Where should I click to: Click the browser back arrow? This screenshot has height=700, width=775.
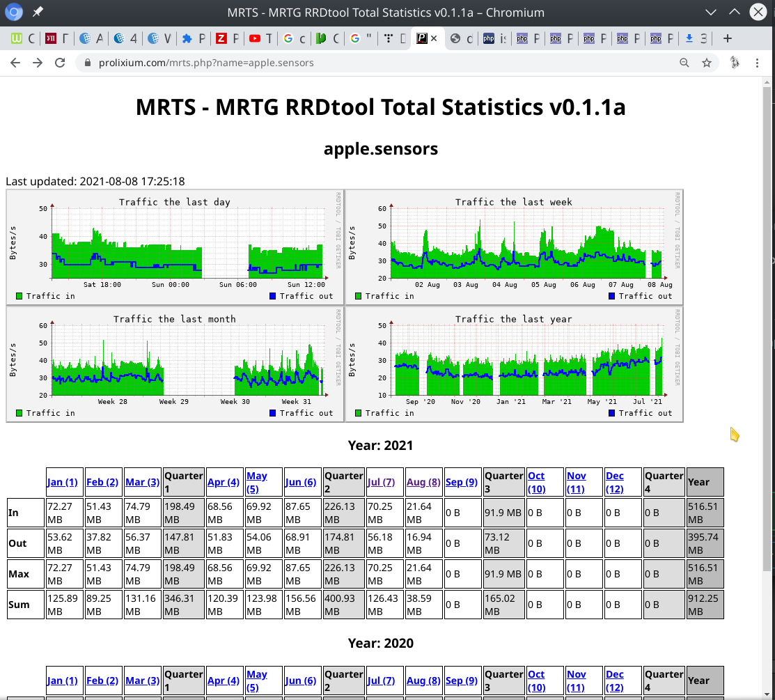tap(15, 63)
